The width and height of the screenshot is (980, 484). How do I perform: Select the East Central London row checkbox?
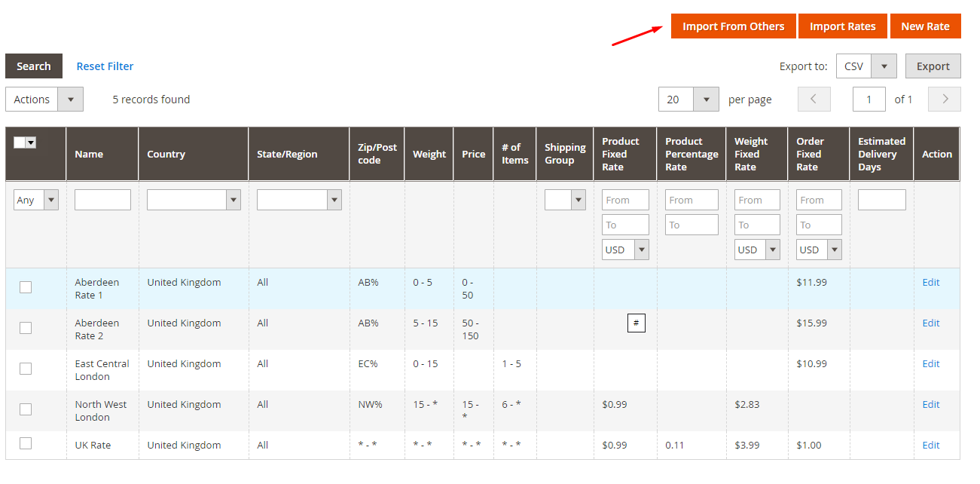click(x=26, y=369)
